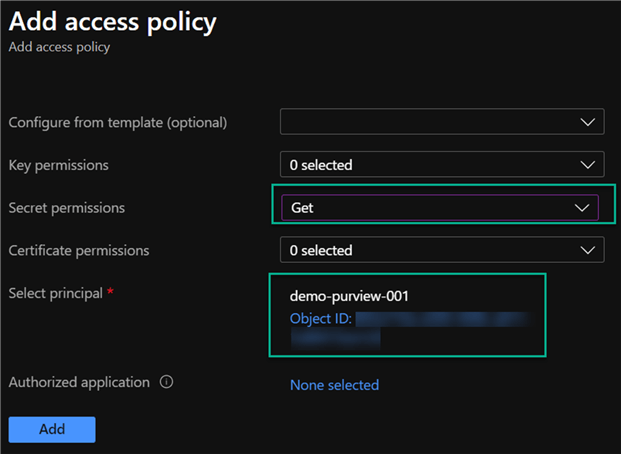Click the Key permissions label text

pos(58,164)
